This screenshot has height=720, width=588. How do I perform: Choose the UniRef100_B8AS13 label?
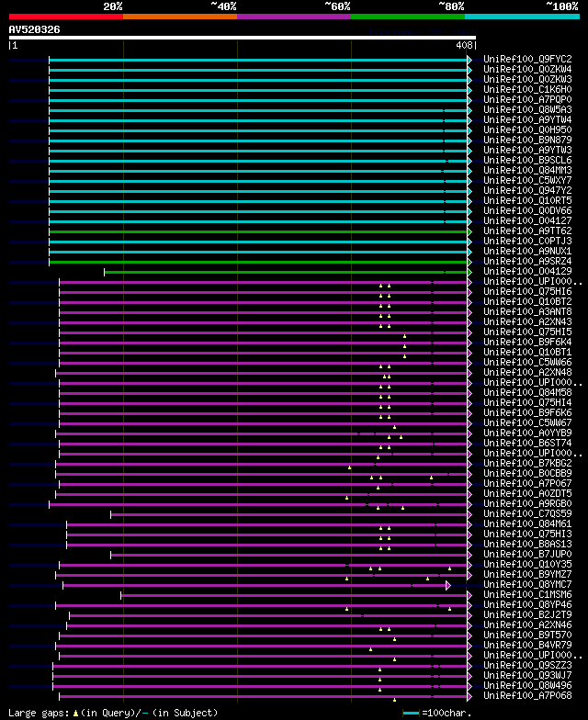tap(527, 544)
